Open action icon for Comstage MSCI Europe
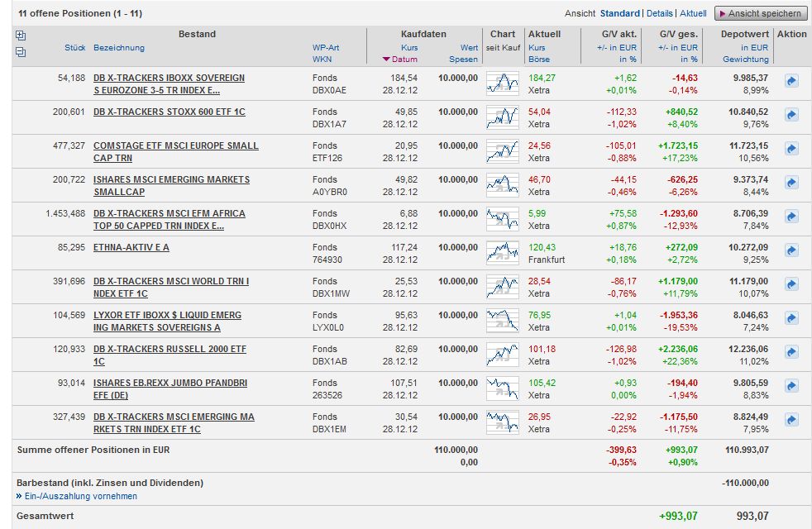The width and height of the screenshot is (812, 529). [x=791, y=149]
